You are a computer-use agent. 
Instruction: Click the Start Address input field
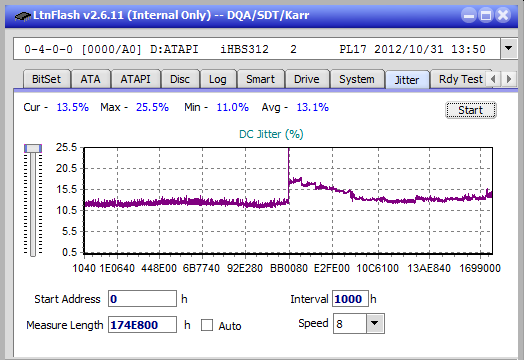(x=142, y=298)
